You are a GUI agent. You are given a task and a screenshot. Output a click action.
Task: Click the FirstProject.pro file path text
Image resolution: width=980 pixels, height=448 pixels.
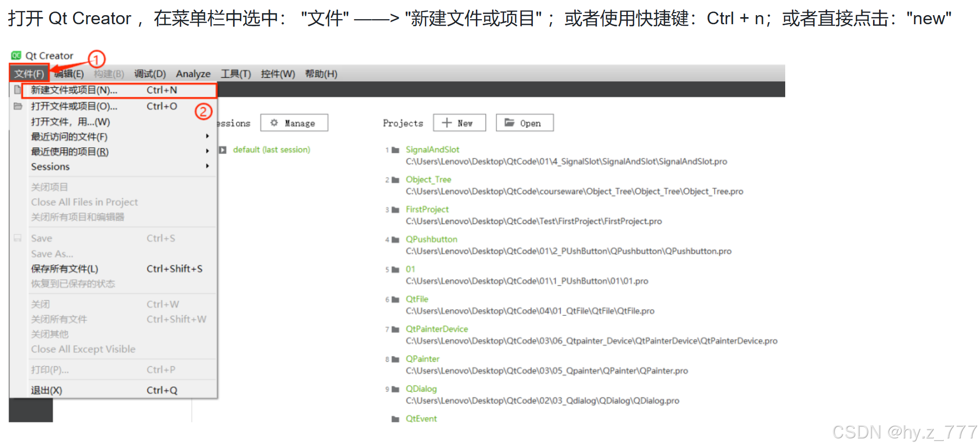coord(534,221)
